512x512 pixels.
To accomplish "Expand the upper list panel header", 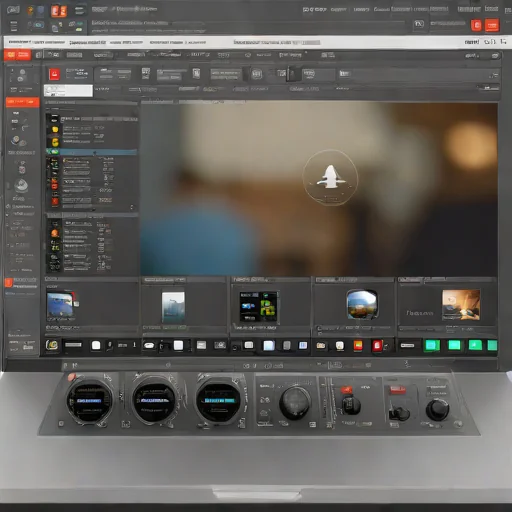I will click(x=92, y=103).
